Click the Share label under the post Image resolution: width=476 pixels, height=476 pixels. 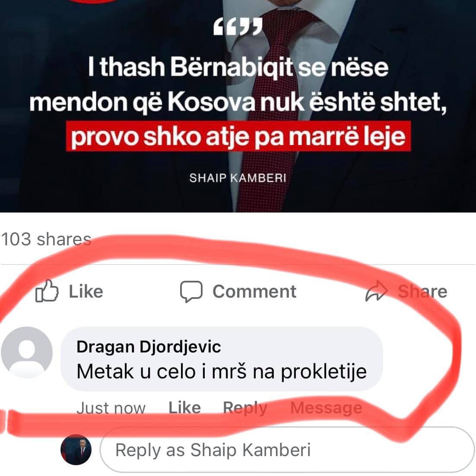(x=422, y=292)
